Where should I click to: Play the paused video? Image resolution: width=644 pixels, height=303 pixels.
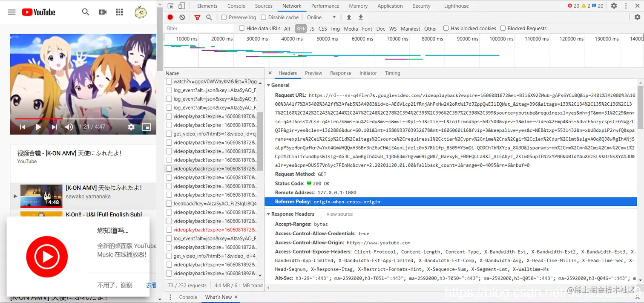(x=38, y=127)
